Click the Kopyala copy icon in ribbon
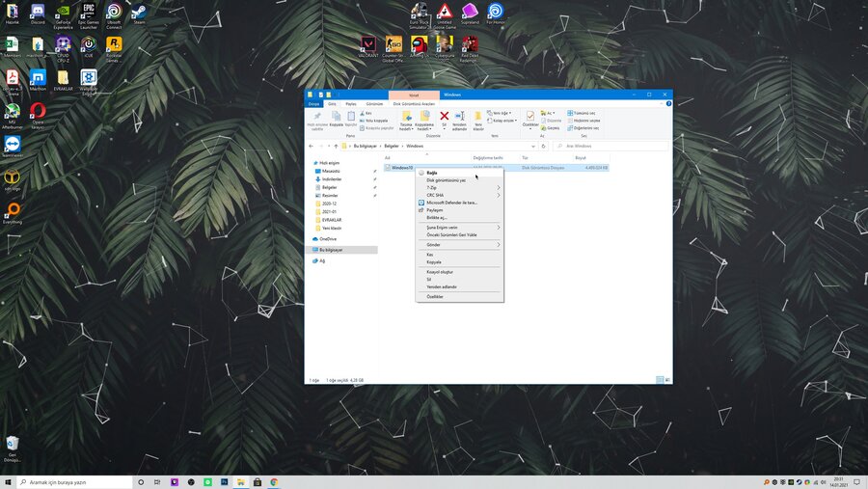The height and width of the screenshot is (489, 868). pyautogui.click(x=336, y=117)
